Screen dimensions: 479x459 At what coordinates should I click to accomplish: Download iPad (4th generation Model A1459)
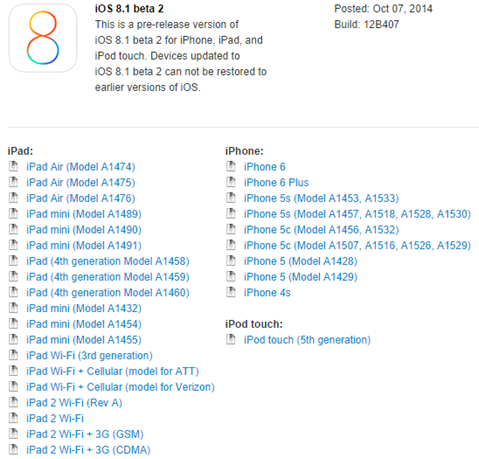pyautogui.click(x=108, y=277)
